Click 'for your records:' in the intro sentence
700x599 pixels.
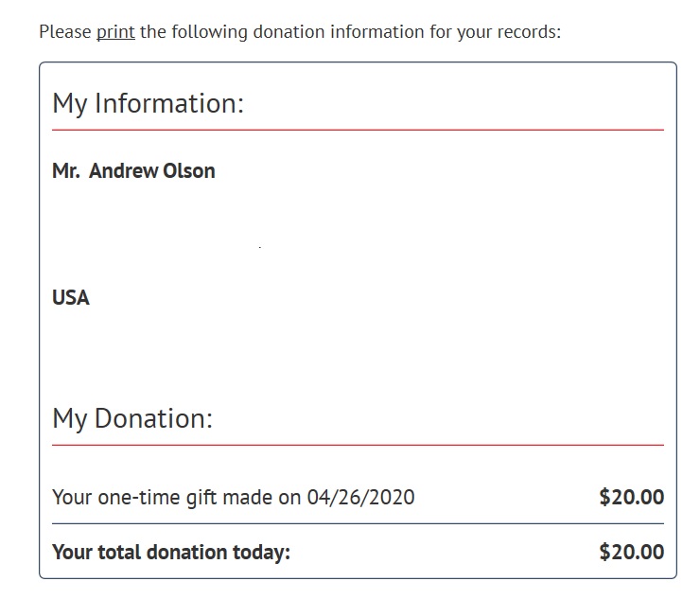point(495,32)
